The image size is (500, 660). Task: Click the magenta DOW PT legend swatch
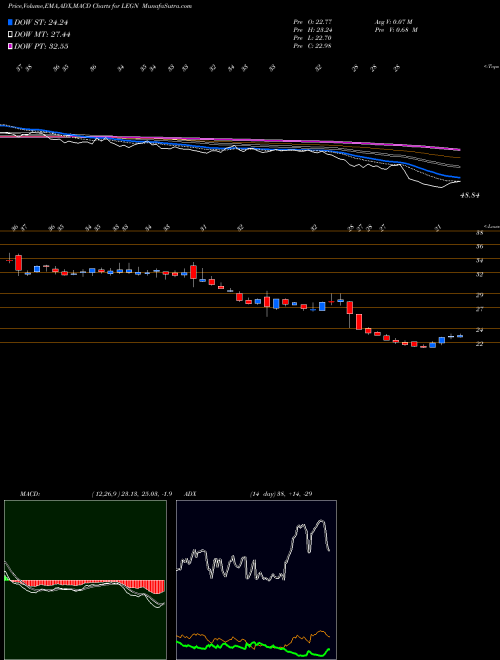point(10,46)
